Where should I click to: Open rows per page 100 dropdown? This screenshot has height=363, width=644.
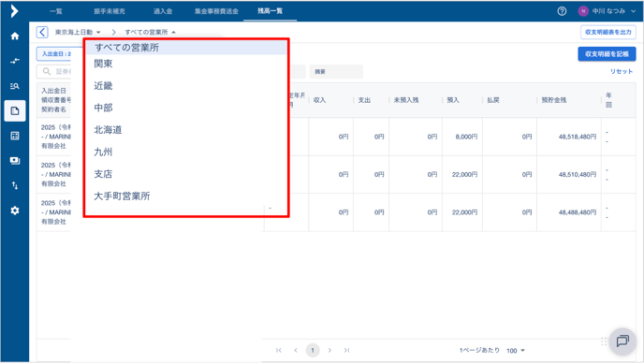pyautogui.click(x=516, y=351)
